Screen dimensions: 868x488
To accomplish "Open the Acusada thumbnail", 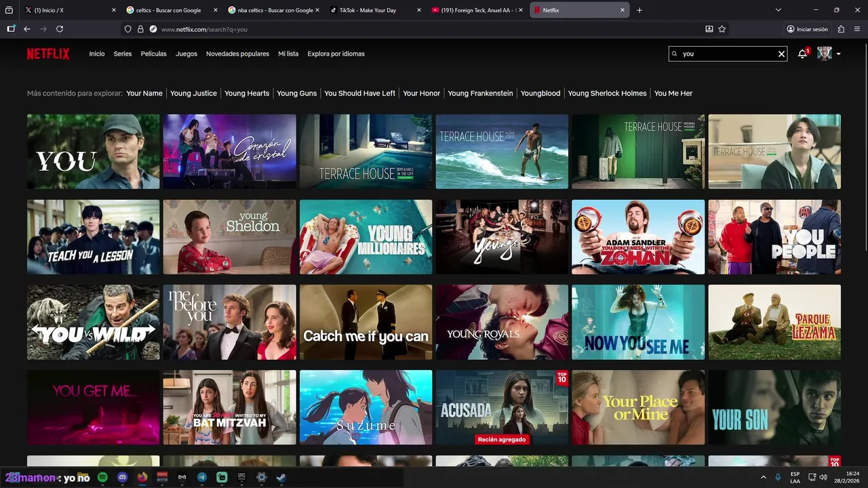I will coord(502,407).
